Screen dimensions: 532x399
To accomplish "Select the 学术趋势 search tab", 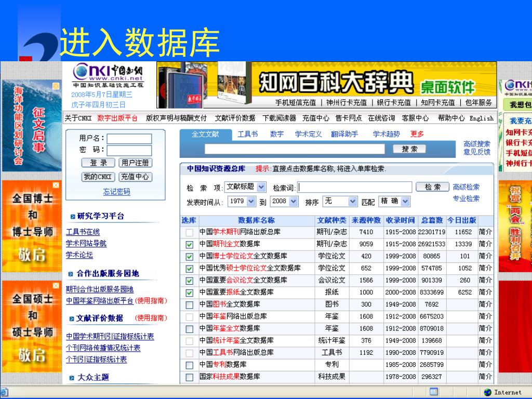I will 386,134.
